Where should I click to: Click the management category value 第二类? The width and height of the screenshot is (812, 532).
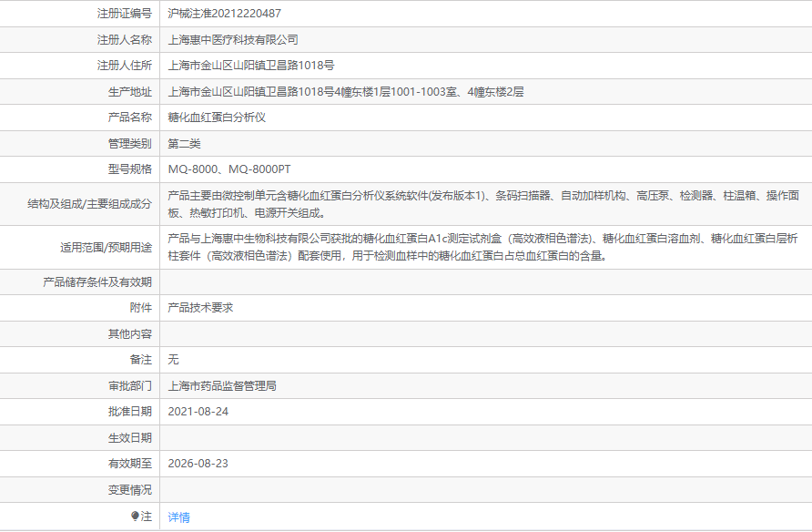[184, 144]
